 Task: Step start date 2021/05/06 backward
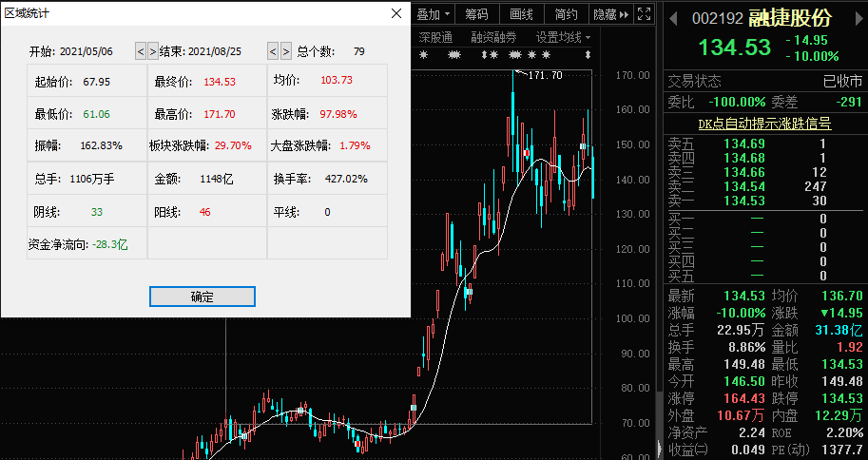pos(141,51)
